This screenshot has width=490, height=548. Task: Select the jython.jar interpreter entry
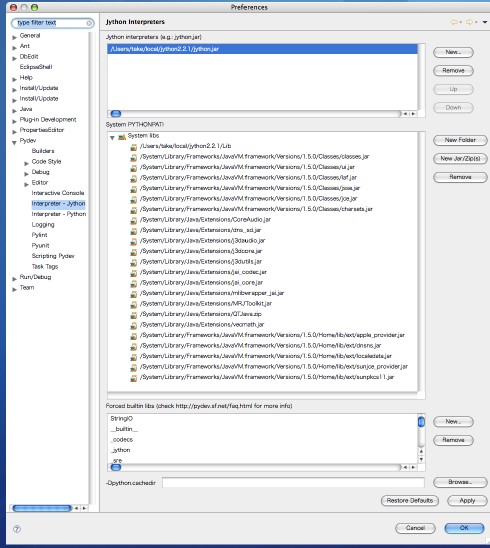click(x=262, y=49)
